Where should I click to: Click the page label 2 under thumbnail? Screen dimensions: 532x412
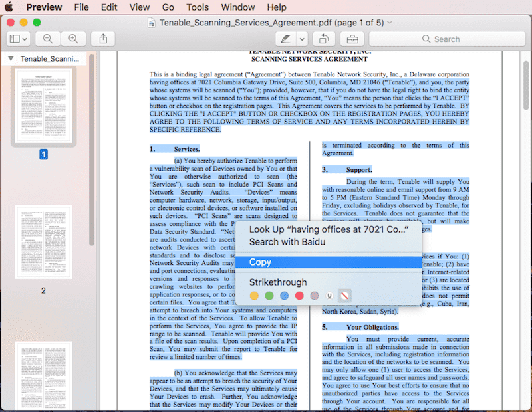43,290
